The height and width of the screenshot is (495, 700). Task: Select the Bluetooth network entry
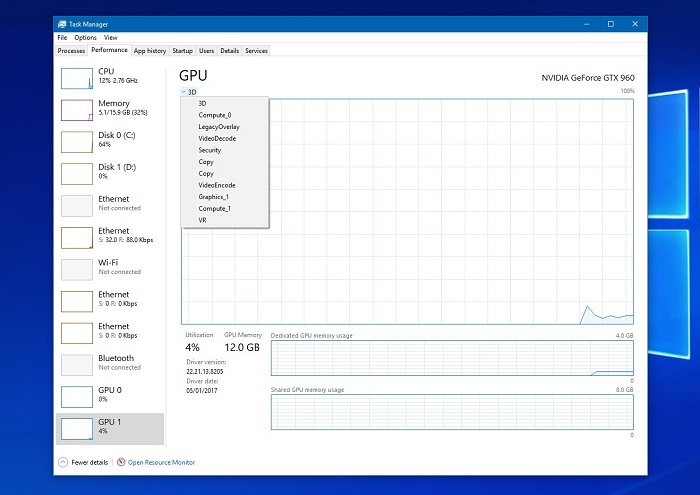coord(110,365)
